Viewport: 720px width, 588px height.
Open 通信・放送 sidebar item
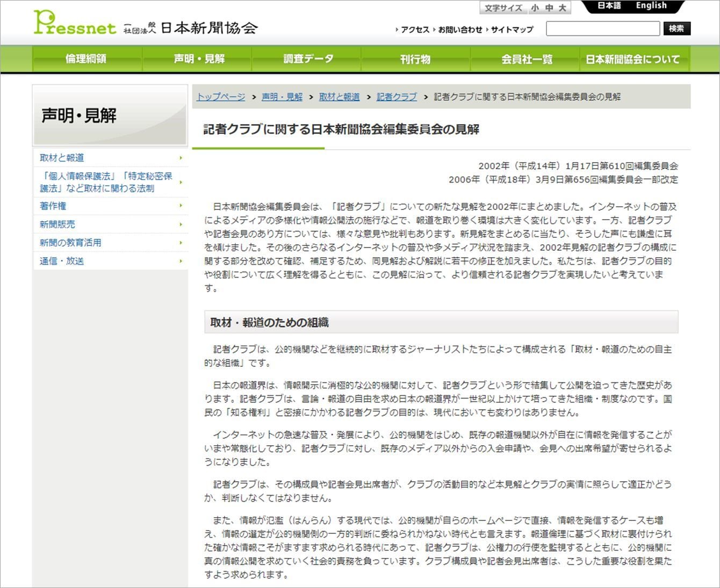point(62,262)
